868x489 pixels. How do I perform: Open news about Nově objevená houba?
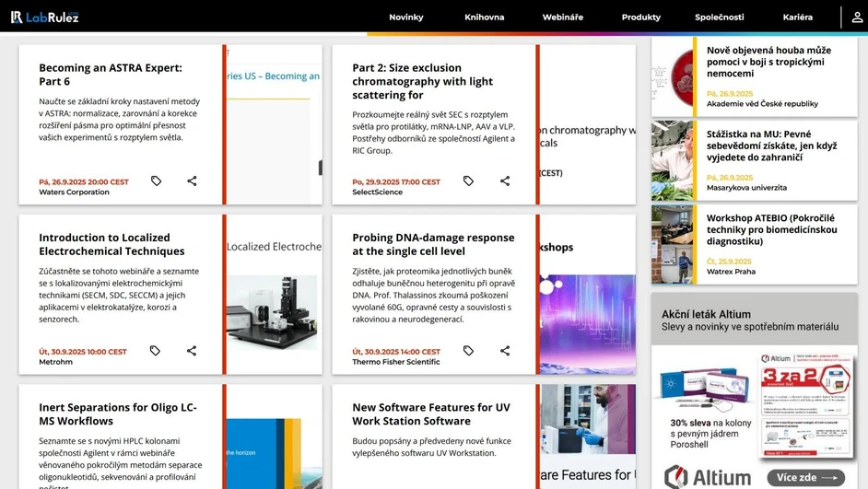[x=768, y=62]
